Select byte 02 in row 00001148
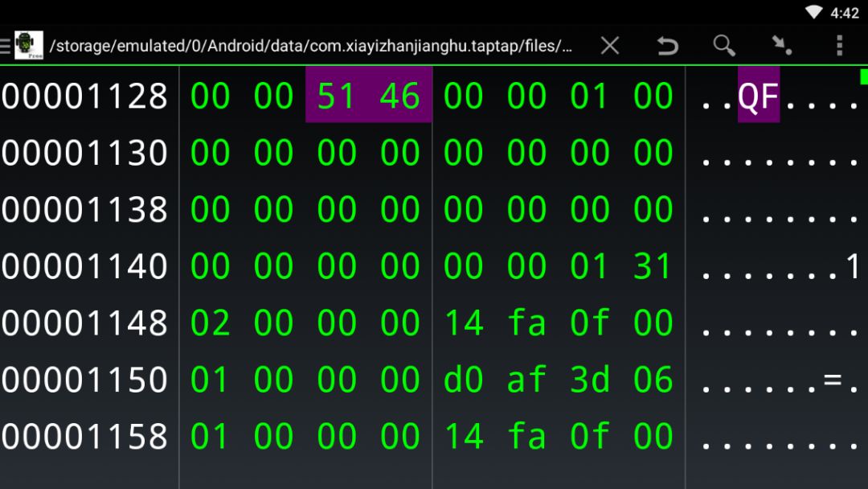 pos(210,323)
